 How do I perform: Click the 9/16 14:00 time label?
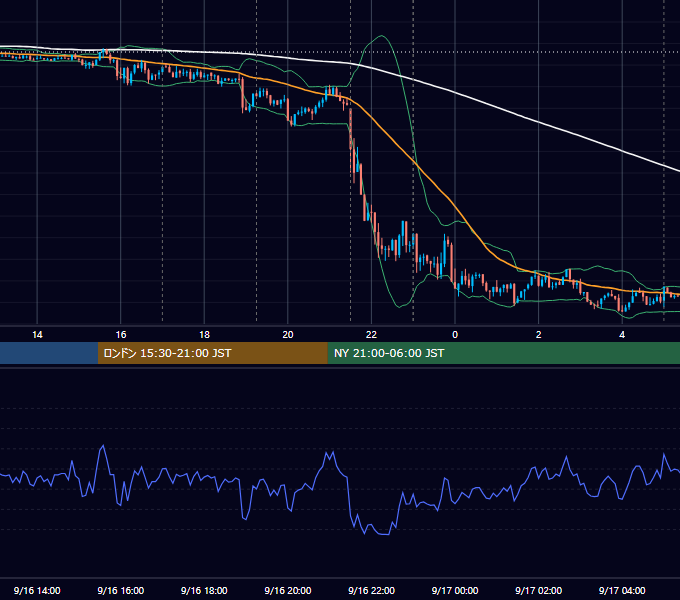(x=37, y=590)
